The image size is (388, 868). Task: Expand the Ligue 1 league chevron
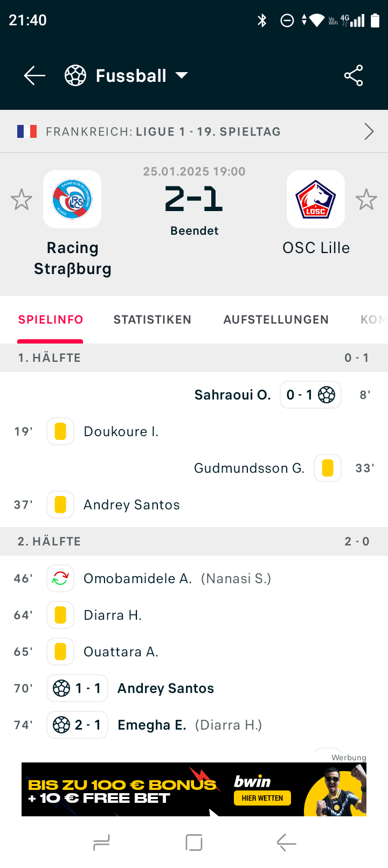(x=369, y=132)
